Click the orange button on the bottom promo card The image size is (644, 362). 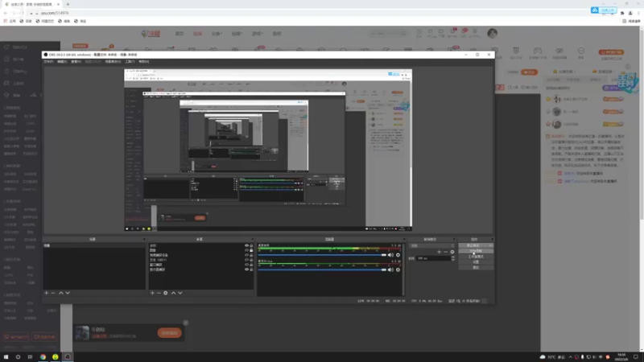coord(169,333)
